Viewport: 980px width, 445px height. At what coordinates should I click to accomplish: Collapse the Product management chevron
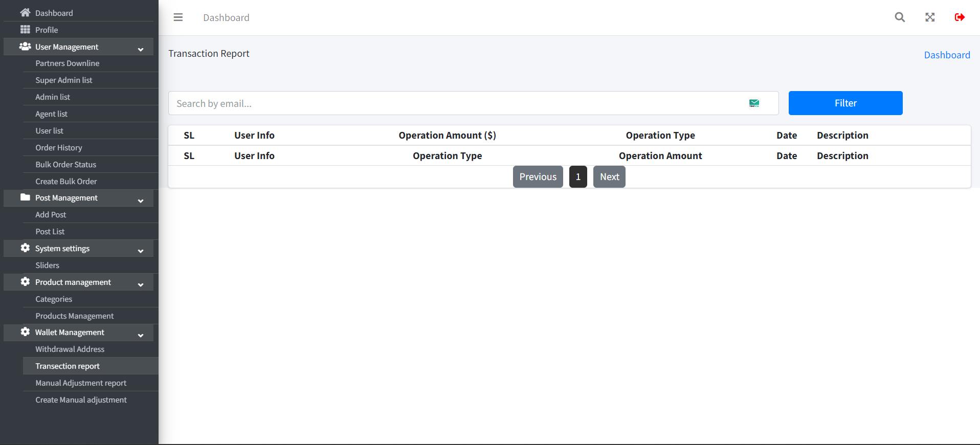(141, 285)
